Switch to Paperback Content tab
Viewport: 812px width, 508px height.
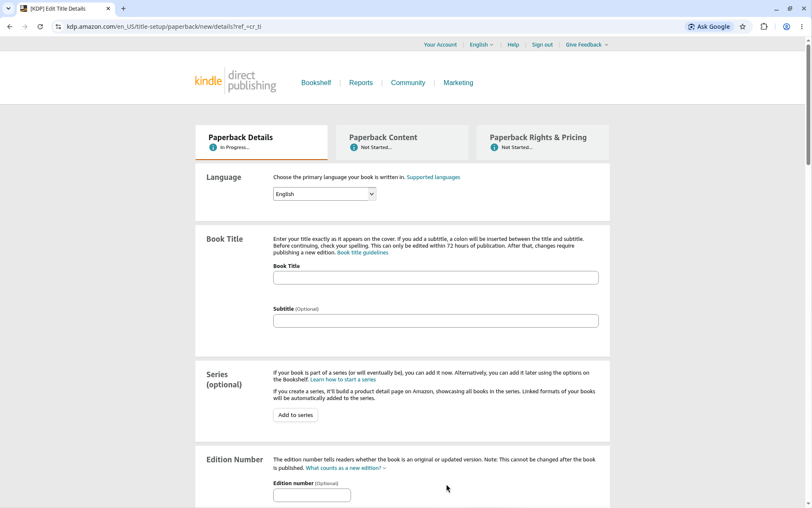click(x=402, y=142)
